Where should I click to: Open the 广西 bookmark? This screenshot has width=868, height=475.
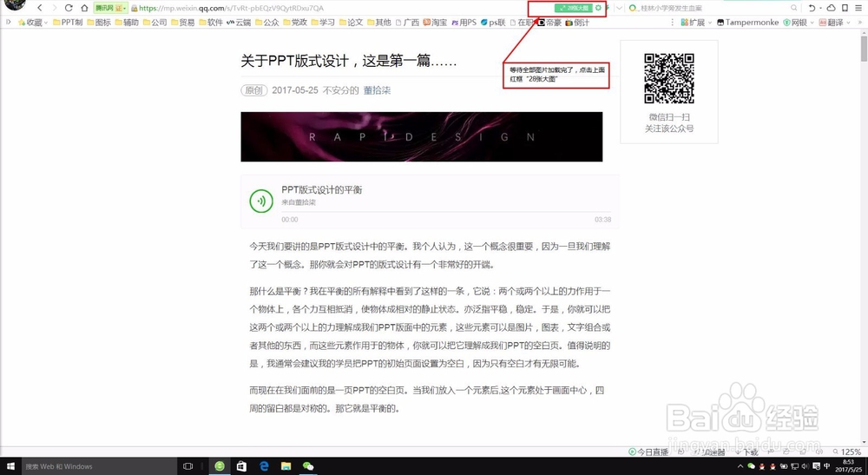pyautogui.click(x=407, y=23)
